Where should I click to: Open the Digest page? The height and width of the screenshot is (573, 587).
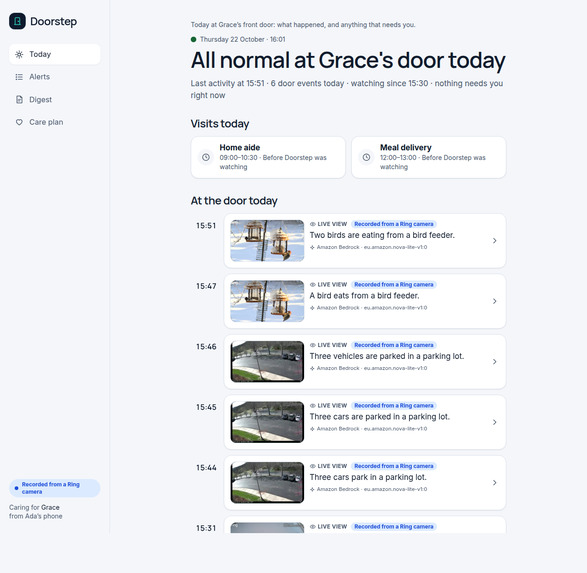tap(55, 100)
